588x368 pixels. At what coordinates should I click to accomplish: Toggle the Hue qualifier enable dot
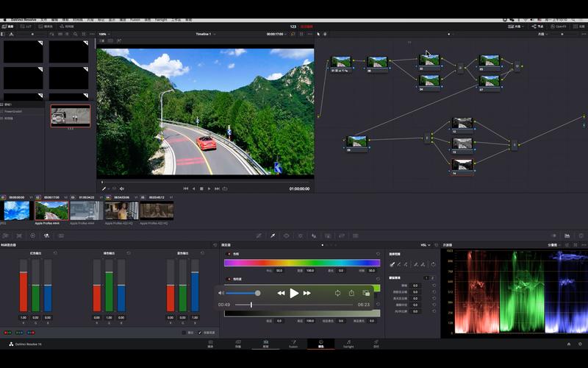coord(229,254)
